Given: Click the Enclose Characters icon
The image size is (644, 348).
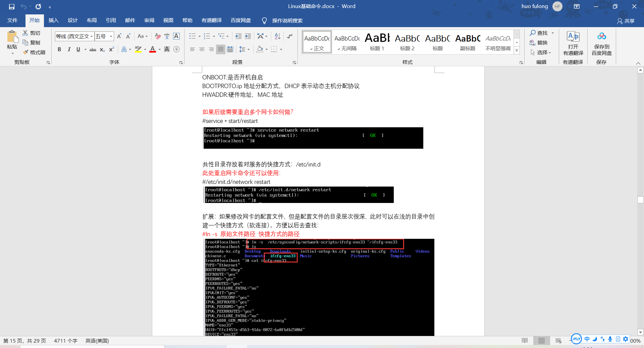Looking at the screenshot, I should (177, 49).
